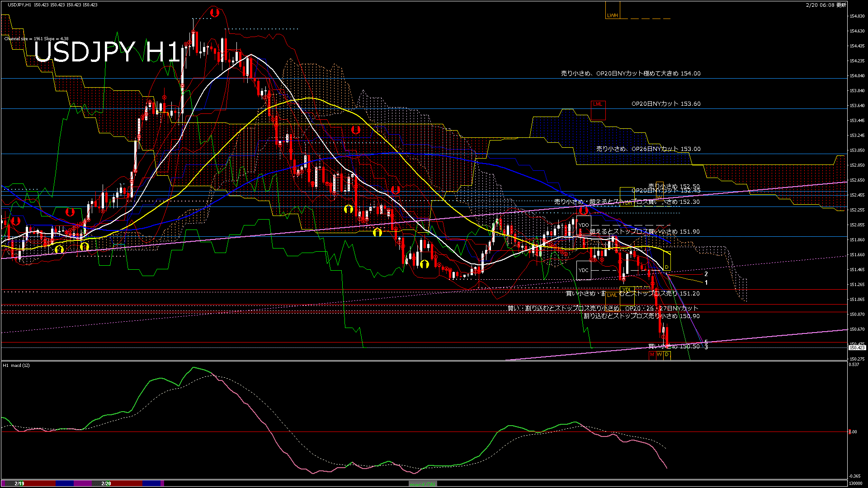Click 154.830 on the price axis
Screen dimensions: 868x488
tap(857, 16)
